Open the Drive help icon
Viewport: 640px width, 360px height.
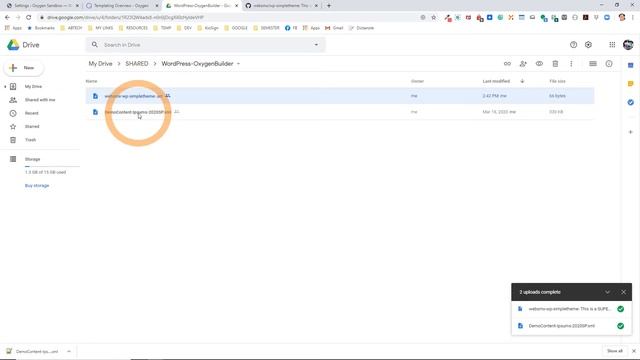tap(573, 45)
